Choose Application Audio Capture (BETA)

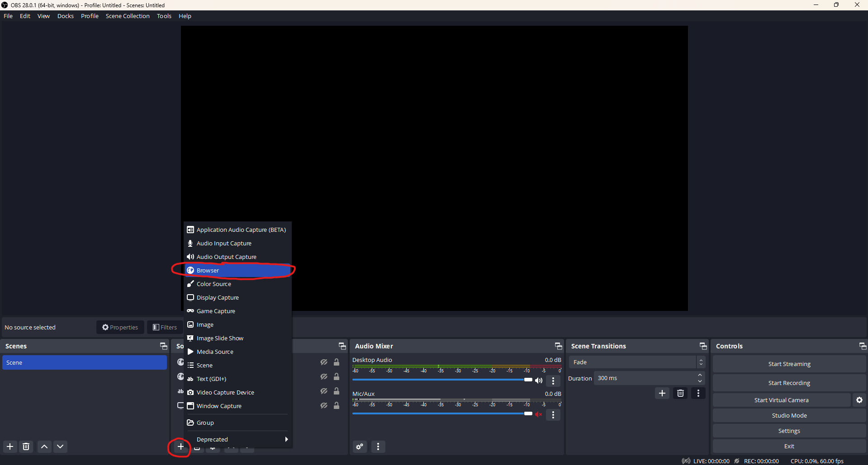tap(237, 230)
